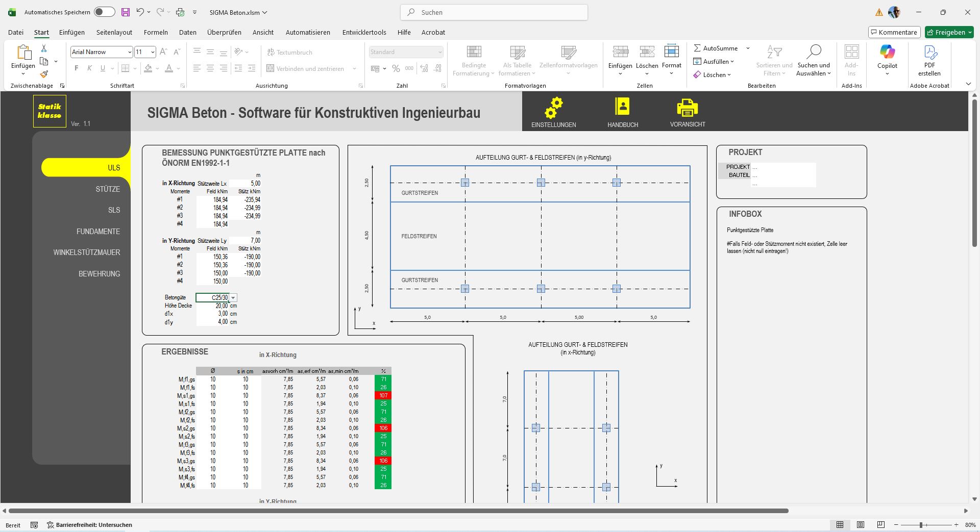
Task: Click the Suchen search box
Action: tap(494, 12)
